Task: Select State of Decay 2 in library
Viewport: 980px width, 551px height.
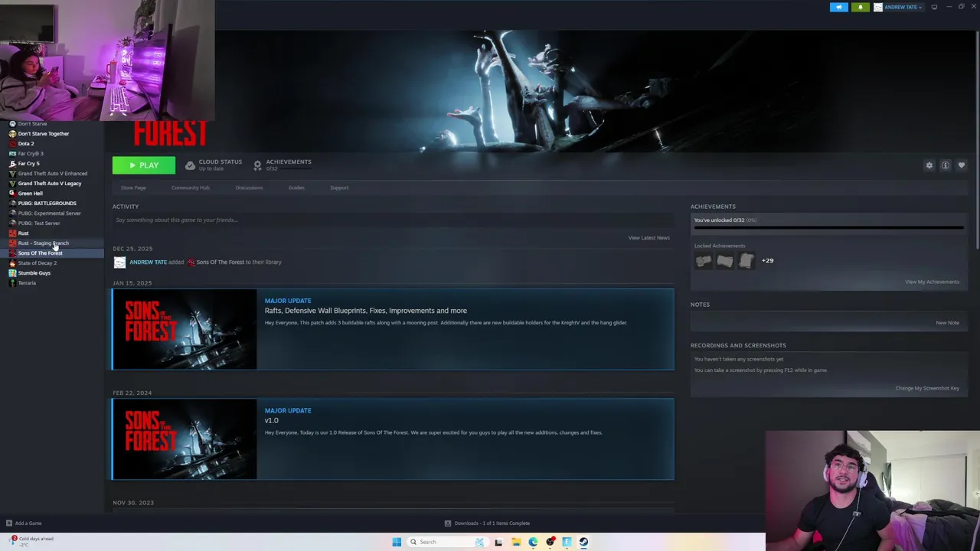Action: click(38, 263)
